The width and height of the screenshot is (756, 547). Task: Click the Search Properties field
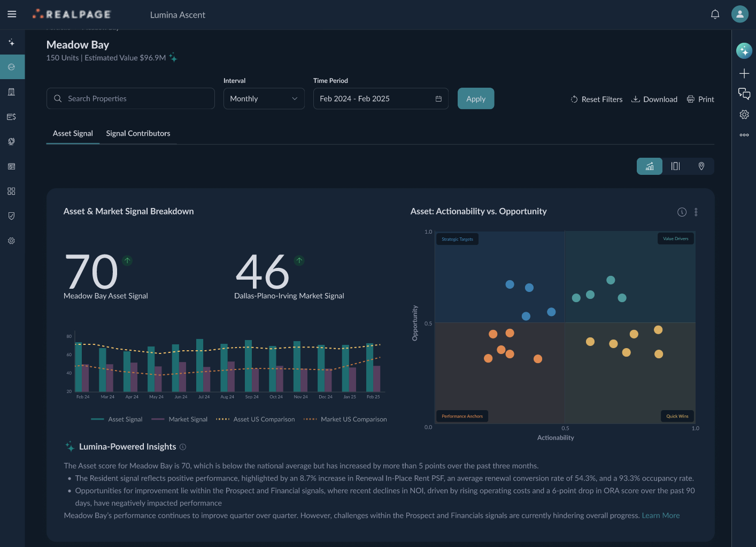(x=130, y=99)
